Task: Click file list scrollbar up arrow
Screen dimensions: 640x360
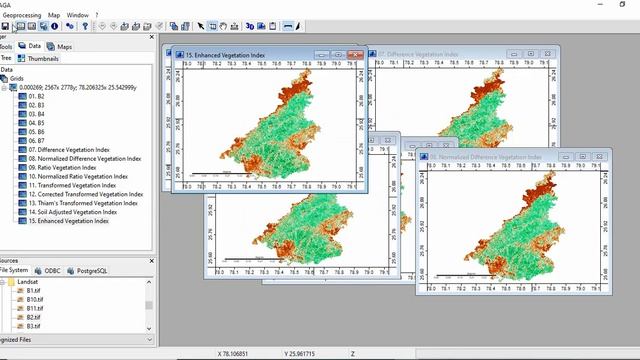Action: pyautogui.click(x=149, y=282)
